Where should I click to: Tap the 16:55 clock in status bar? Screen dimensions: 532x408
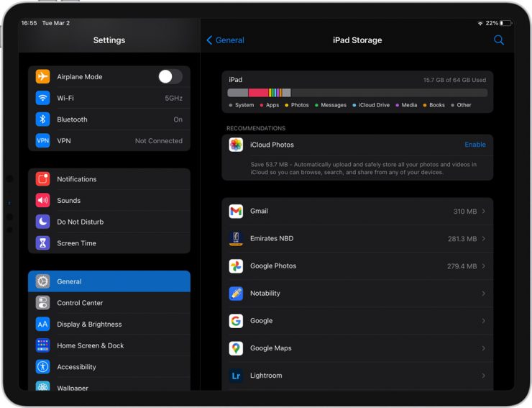click(29, 23)
